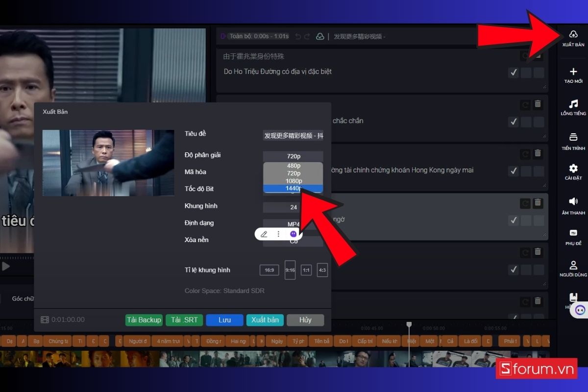This screenshot has width=588, height=392.
Task: Click the Tải .SRT button
Action: 184,320
